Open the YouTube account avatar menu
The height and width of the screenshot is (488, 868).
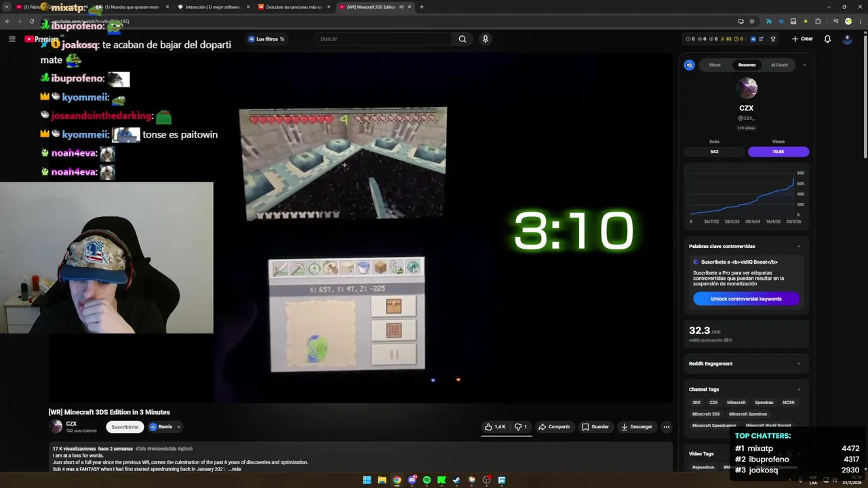847,39
